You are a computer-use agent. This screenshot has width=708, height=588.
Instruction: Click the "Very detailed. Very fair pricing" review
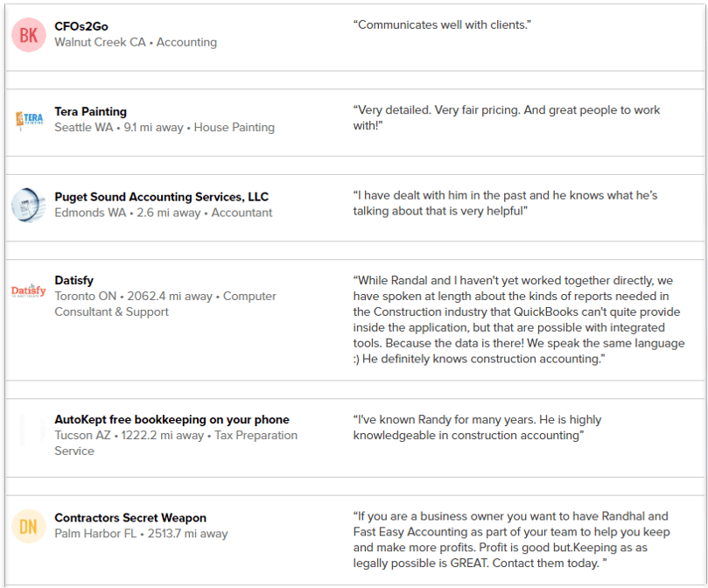[x=507, y=118]
